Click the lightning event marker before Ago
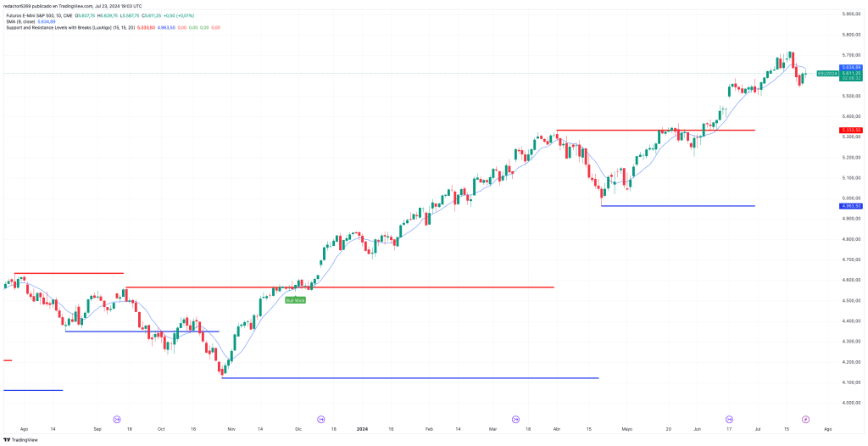The image size is (868, 446). 806,419
